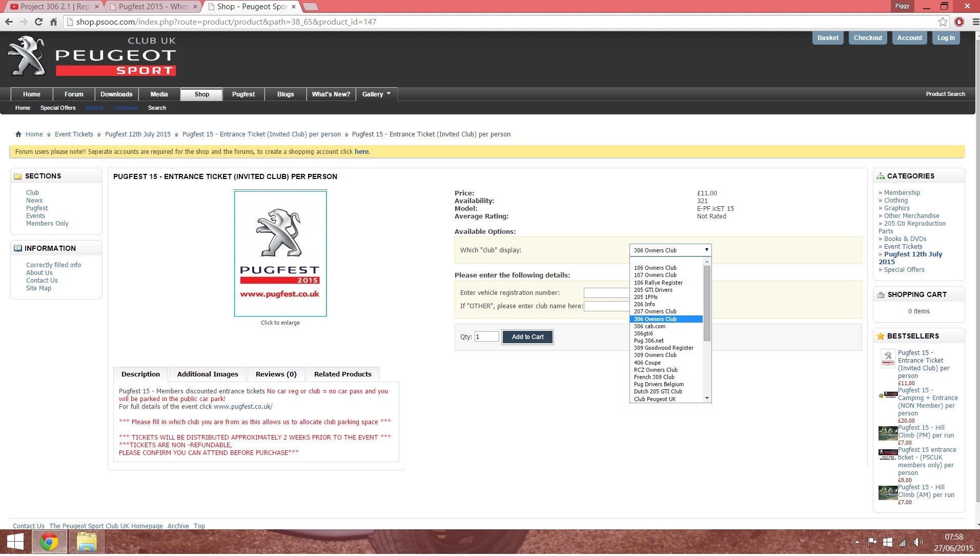Click Hill Climb (PM) bestseller thumbnail
Image resolution: width=980 pixels, height=556 pixels.
tap(888, 433)
